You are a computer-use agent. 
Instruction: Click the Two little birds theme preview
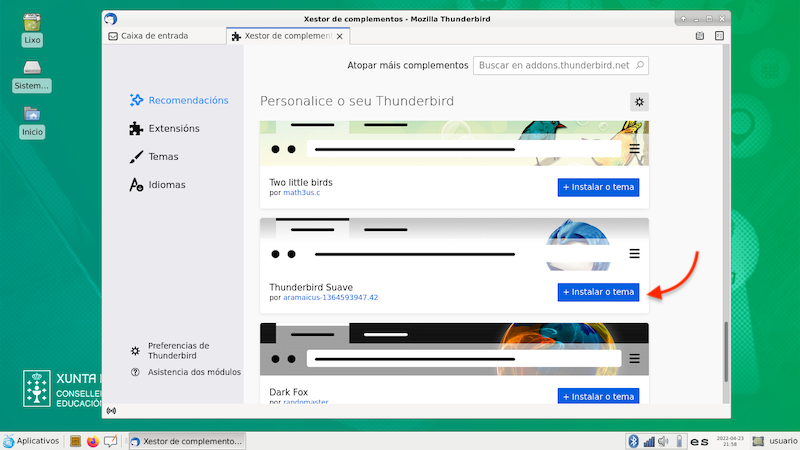click(x=454, y=143)
